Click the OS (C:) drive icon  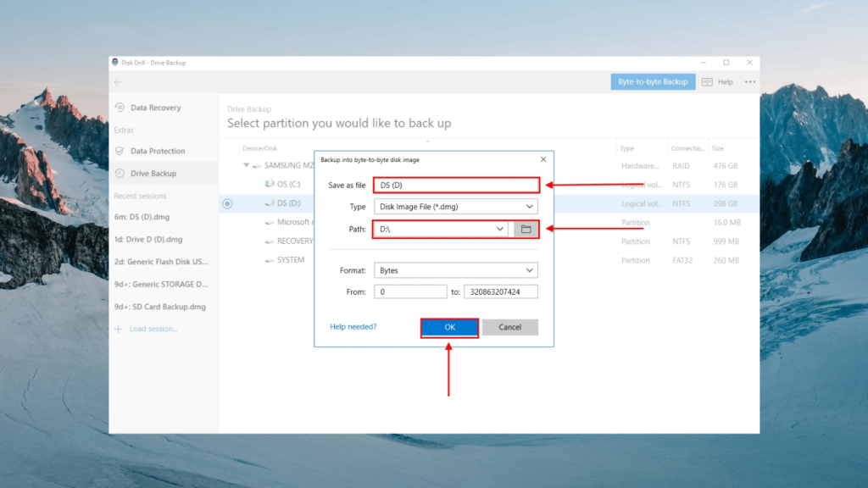[269, 184]
